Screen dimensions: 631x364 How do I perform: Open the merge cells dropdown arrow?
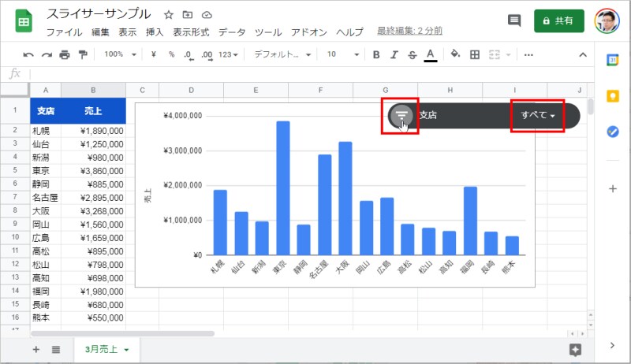point(508,54)
